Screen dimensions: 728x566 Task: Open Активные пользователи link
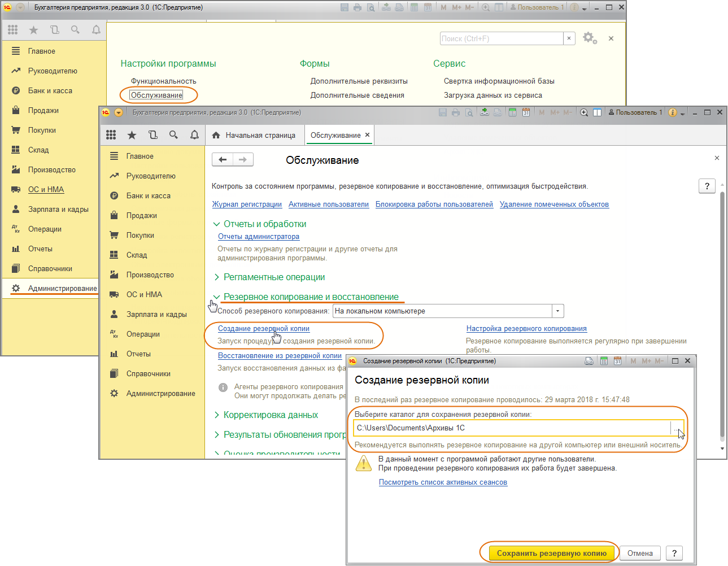coord(329,204)
